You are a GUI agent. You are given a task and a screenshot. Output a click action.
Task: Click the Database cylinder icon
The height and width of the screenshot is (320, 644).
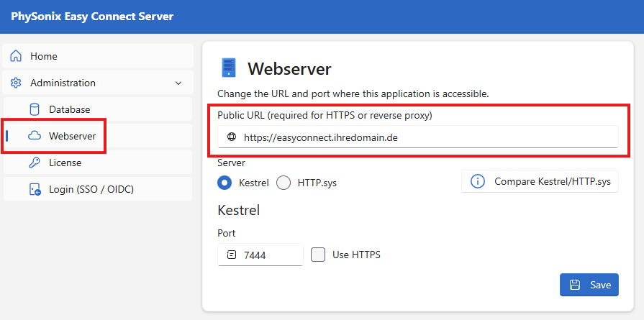pos(35,109)
